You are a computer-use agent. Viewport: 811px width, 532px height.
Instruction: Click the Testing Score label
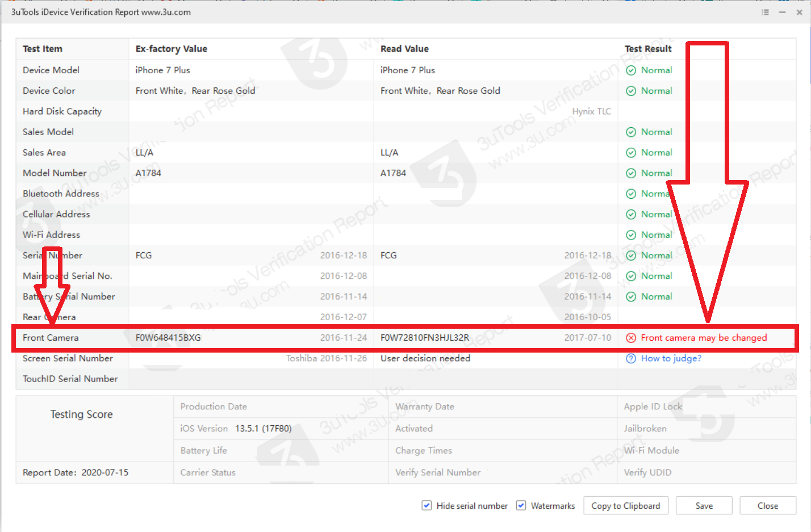coord(82,414)
